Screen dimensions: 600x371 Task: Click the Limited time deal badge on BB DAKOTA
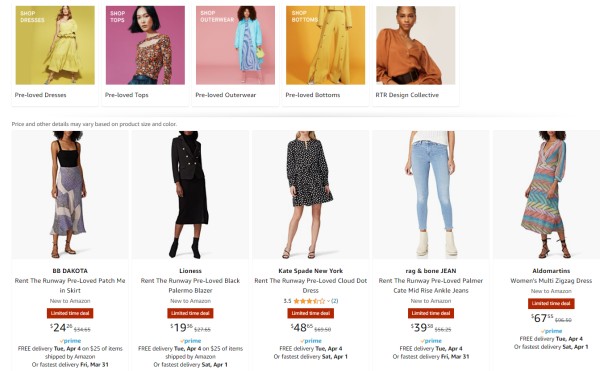click(x=70, y=313)
